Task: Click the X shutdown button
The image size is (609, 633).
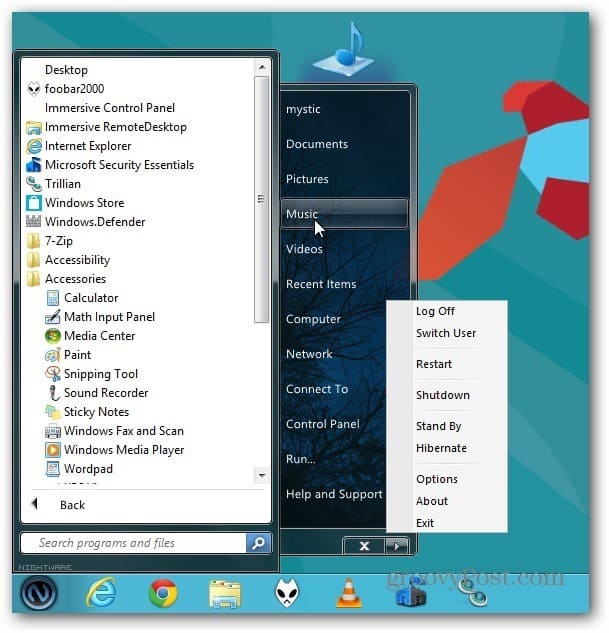Action: 364,546
